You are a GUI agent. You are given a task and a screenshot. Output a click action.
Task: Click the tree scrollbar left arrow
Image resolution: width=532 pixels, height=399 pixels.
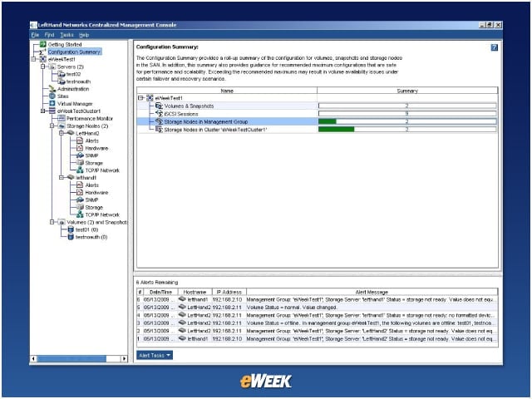33,358
